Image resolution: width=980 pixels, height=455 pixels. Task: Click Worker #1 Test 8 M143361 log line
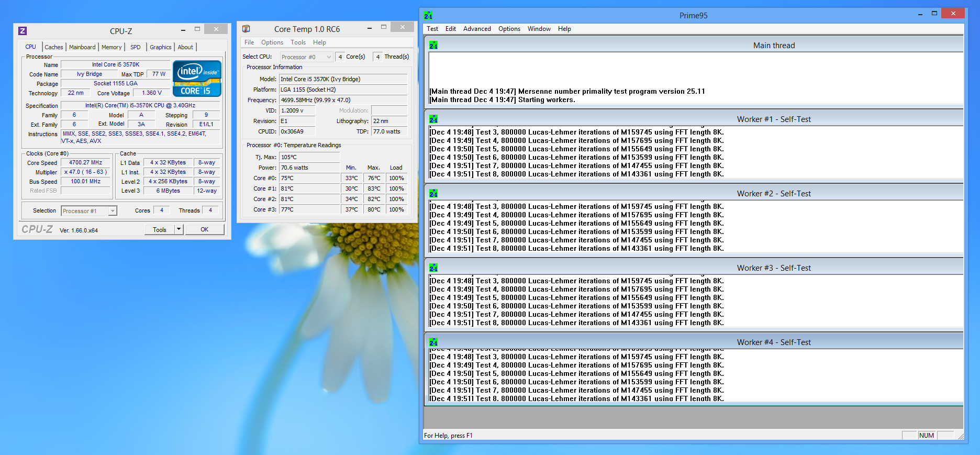click(576, 174)
